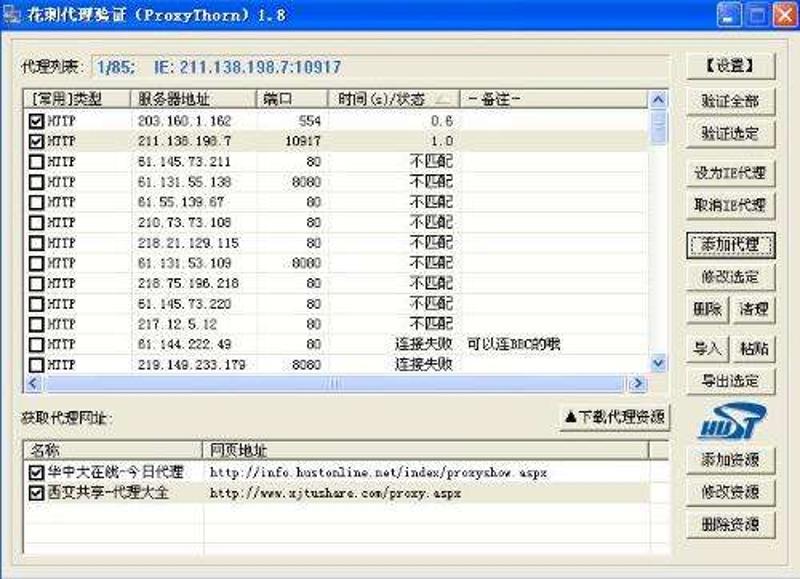Viewport: 800px width, 579px height.
Task: Sort by [常用]类型 column header
Action: [77, 99]
